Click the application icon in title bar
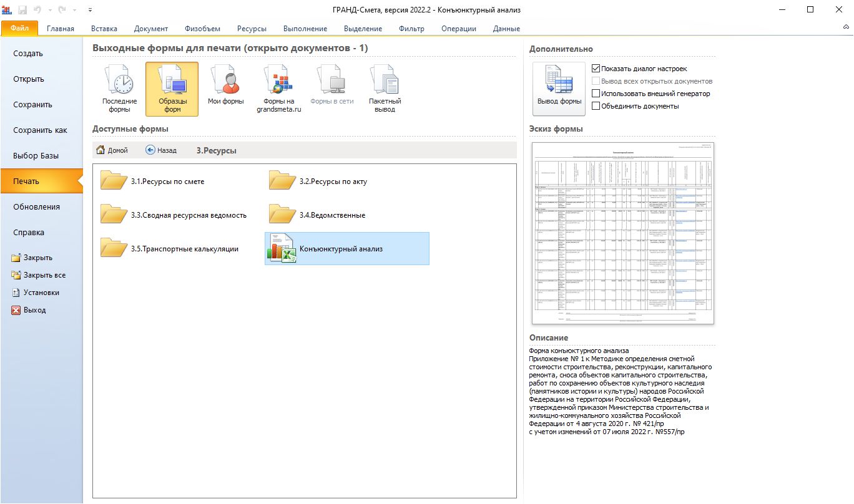The height and width of the screenshot is (504, 854). tap(7, 10)
